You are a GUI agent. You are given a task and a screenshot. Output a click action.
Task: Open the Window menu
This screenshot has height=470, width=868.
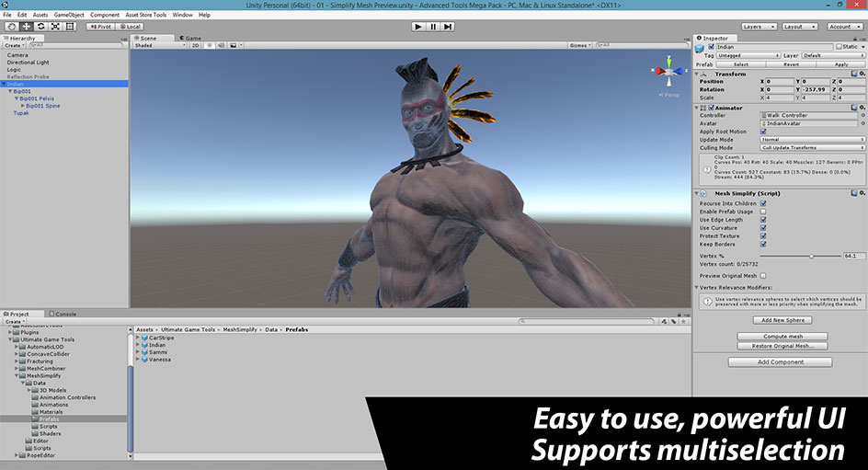182,15
